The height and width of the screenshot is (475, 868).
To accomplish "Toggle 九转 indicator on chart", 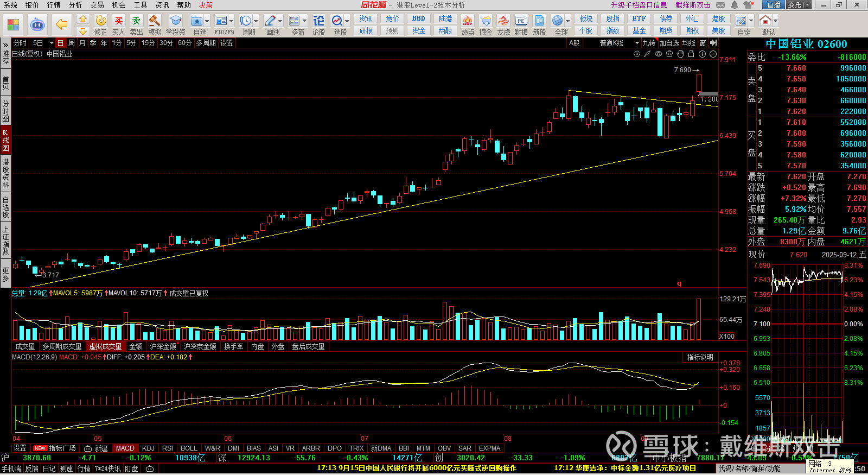I will tap(649, 43).
